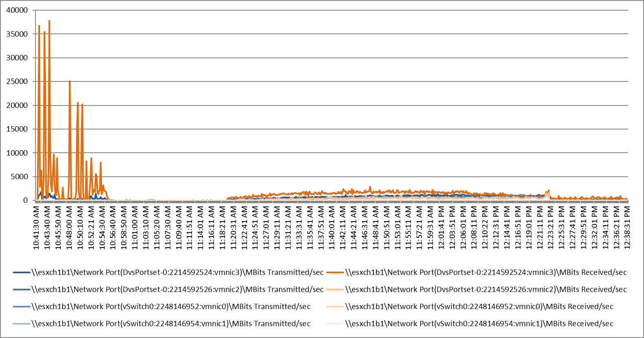Image resolution: width=644 pixels, height=338 pixels.
Task: Select the 12:01:41 PM time axis label
Action: tap(442, 228)
